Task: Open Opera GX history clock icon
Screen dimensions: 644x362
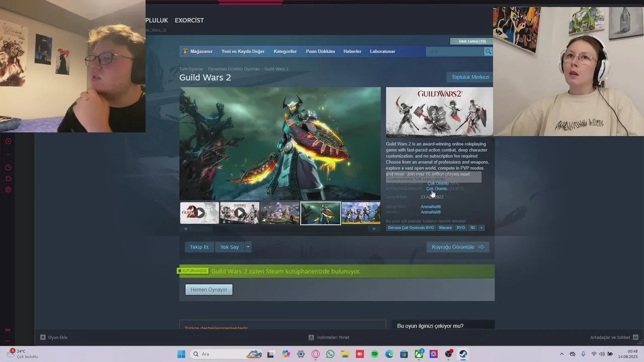Action: (8, 167)
